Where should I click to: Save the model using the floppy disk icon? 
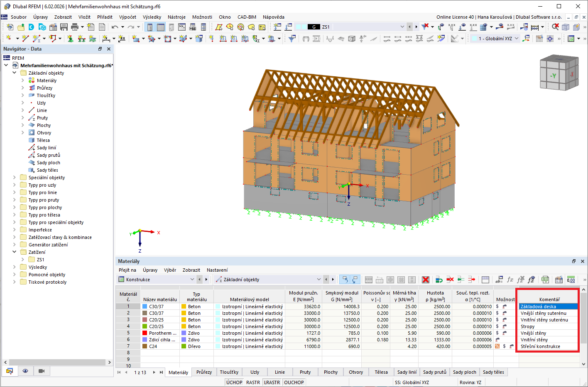64,27
